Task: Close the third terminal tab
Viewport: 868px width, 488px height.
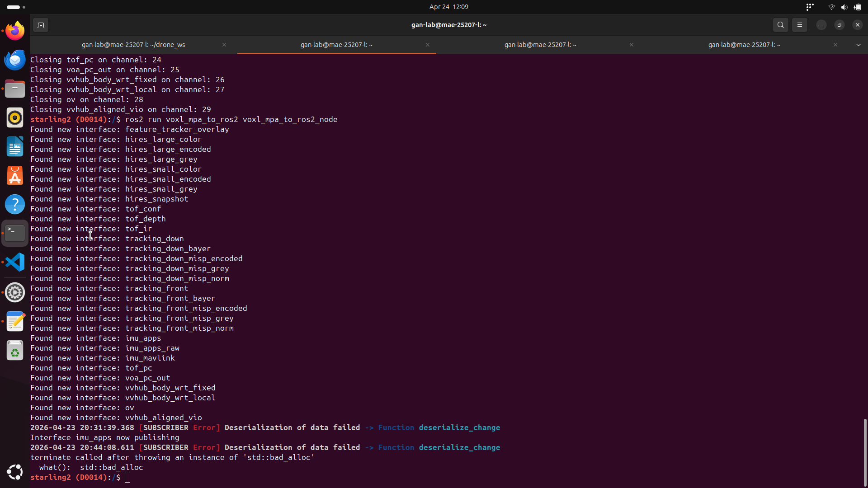Action: 632,45
